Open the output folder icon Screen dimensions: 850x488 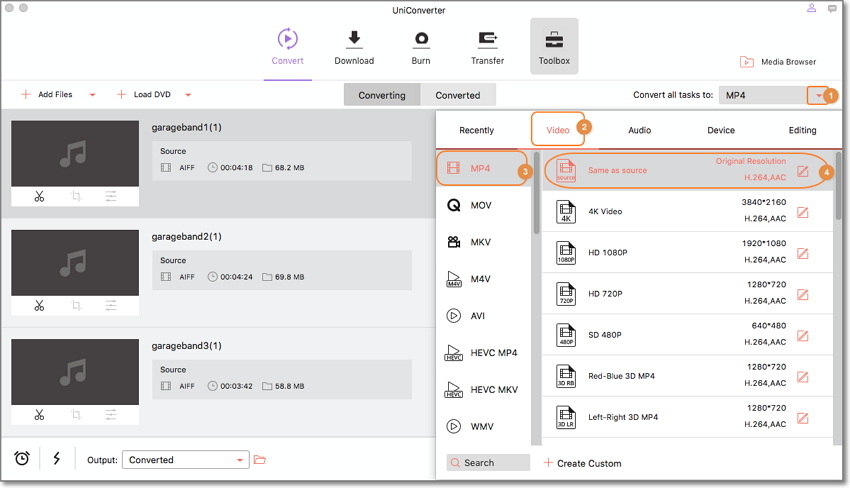(260, 460)
